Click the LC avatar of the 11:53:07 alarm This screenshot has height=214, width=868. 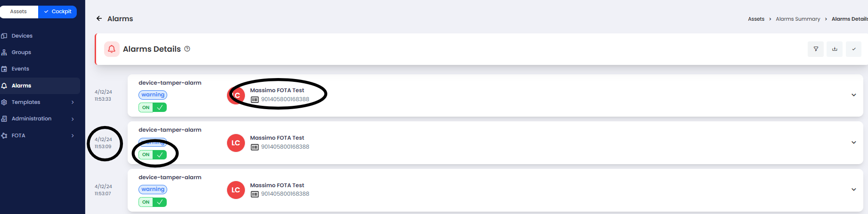236,190
